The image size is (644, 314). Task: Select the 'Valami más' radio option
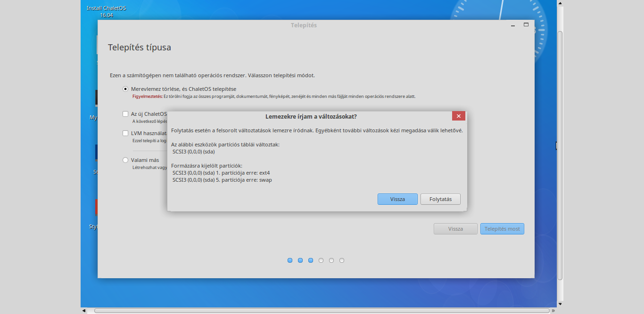125,160
